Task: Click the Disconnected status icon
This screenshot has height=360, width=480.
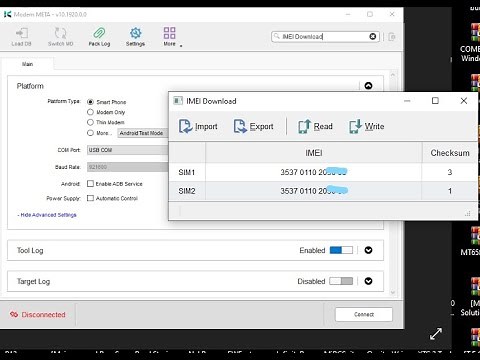Action: (14, 314)
